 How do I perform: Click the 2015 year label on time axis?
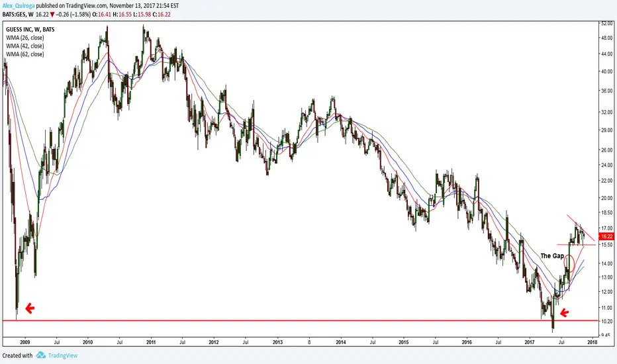[404, 342]
